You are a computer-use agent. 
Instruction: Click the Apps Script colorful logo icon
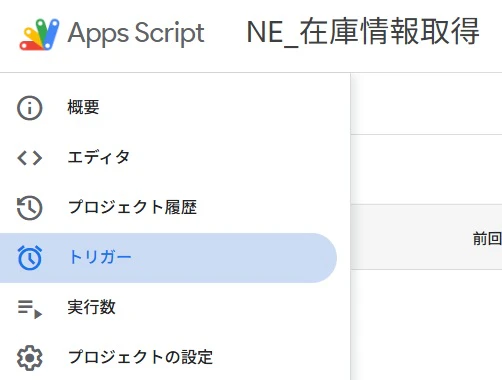click(39, 34)
